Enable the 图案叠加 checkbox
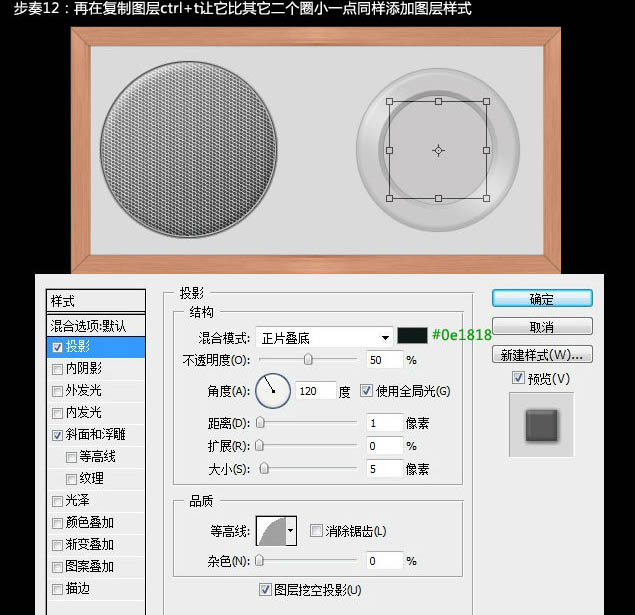The height and width of the screenshot is (615, 635). tap(58, 567)
